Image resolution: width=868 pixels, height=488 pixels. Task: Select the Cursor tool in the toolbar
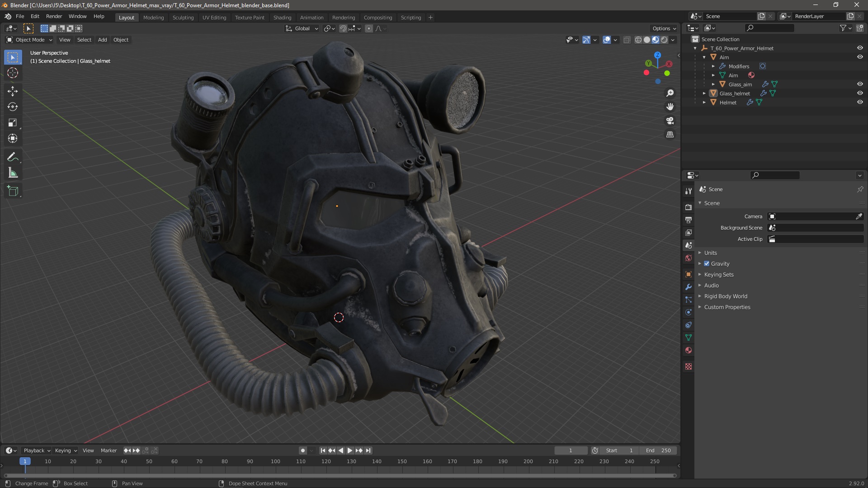[13, 73]
